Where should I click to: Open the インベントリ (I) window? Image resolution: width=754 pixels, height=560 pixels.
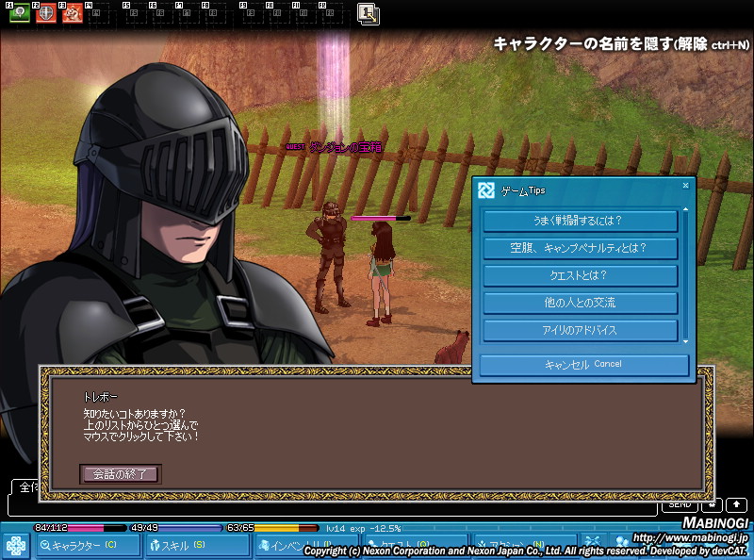point(307,546)
